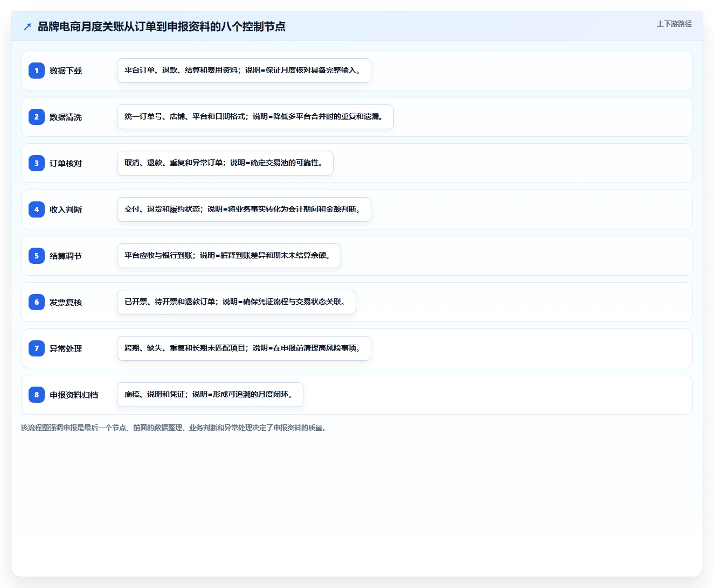Click step number 3 badge

[37, 163]
